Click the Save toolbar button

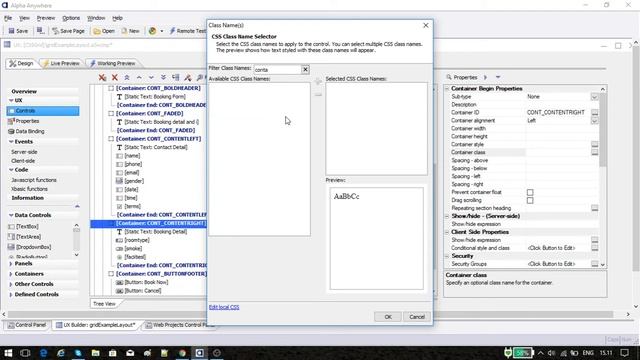click(x=18, y=31)
